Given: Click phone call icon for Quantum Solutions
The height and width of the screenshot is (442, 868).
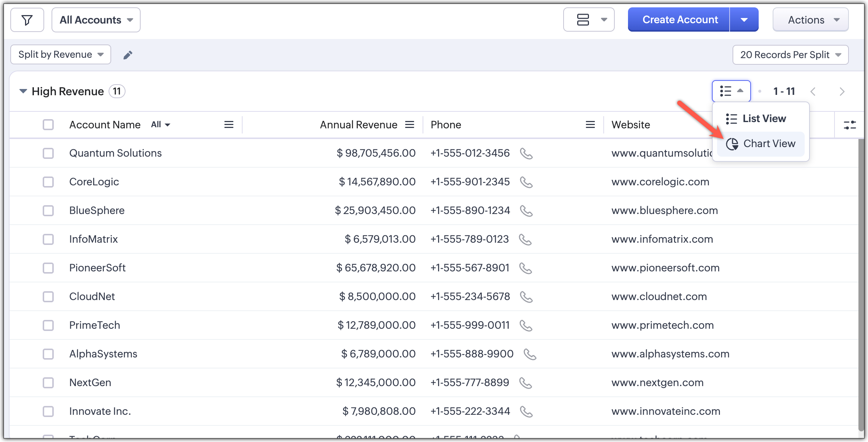Looking at the screenshot, I should pyautogui.click(x=526, y=153).
